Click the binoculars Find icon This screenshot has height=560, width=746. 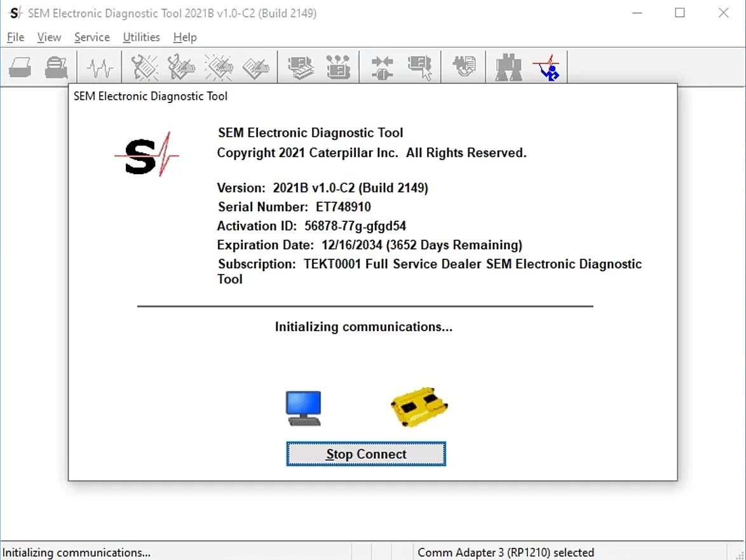508,67
